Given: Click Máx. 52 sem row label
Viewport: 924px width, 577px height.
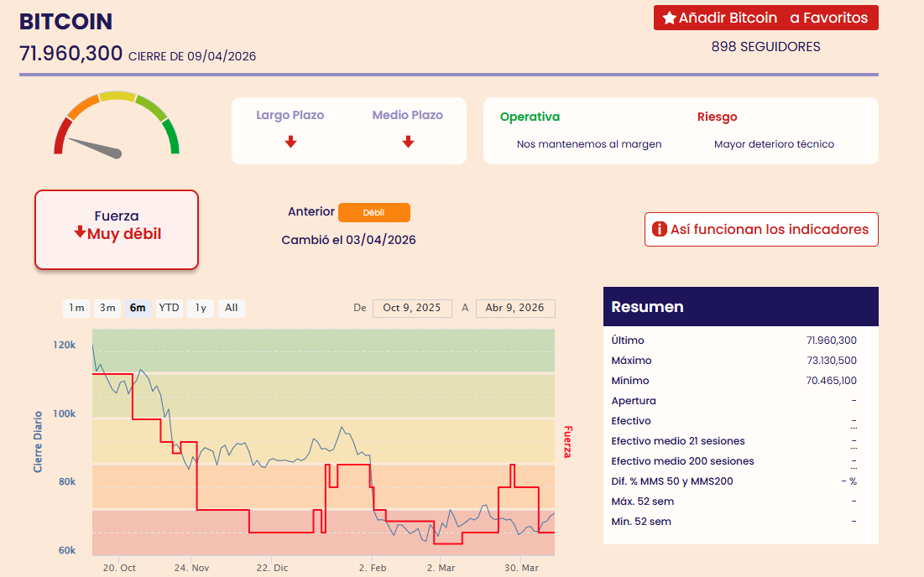Looking at the screenshot, I should (x=642, y=502).
